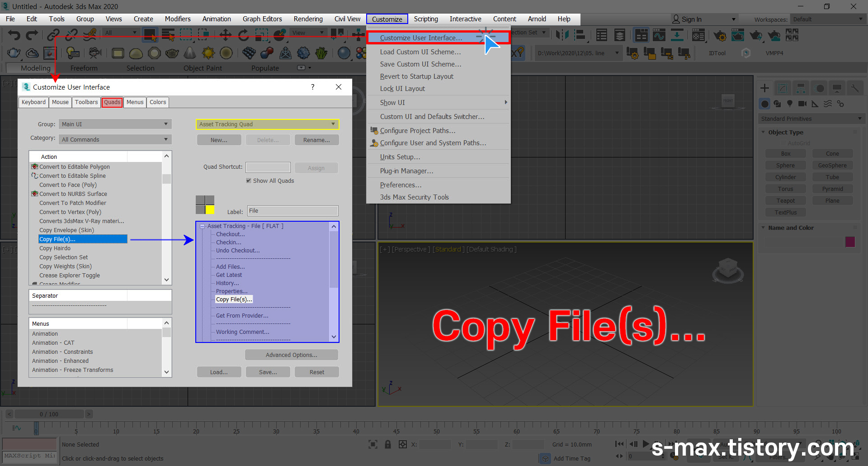Click the Save... button in the dialog

point(268,372)
